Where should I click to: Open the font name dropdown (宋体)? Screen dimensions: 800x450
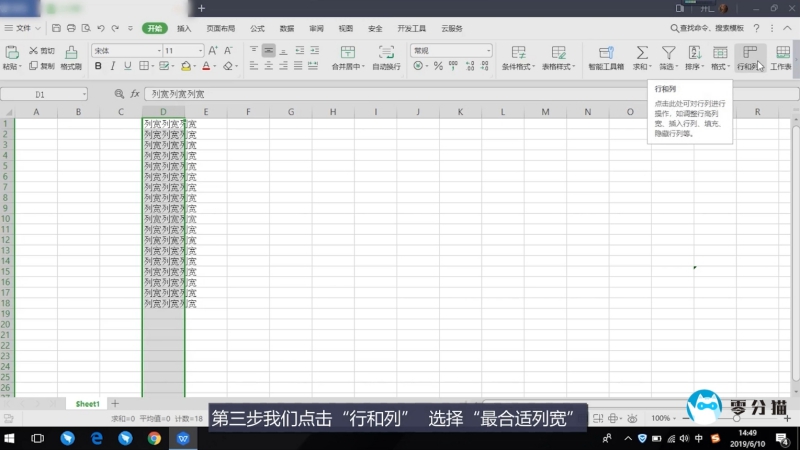pos(124,50)
